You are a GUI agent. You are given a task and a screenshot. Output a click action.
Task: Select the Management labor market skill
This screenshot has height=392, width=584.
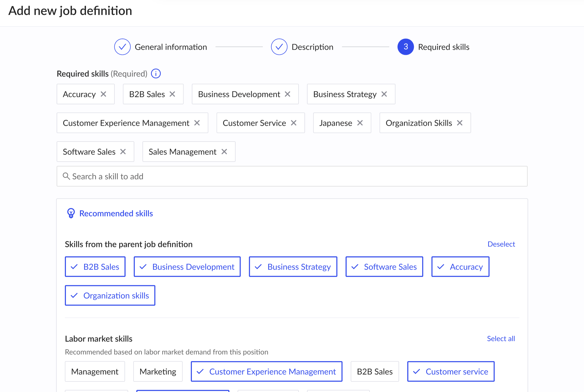tap(95, 371)
